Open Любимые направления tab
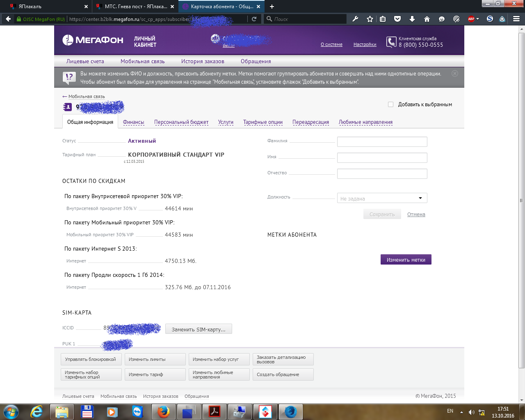The height and width of the screenshot is (420, 525). (x=365, y=122)
